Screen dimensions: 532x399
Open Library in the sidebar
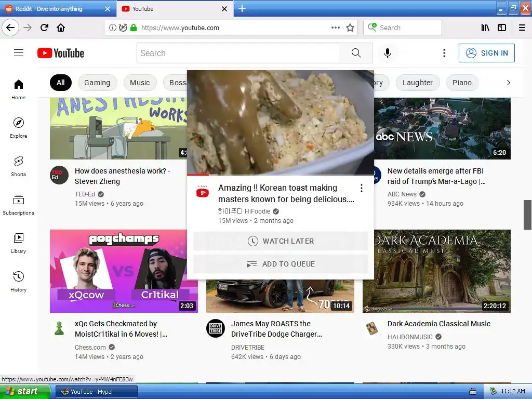coord(18,243)
